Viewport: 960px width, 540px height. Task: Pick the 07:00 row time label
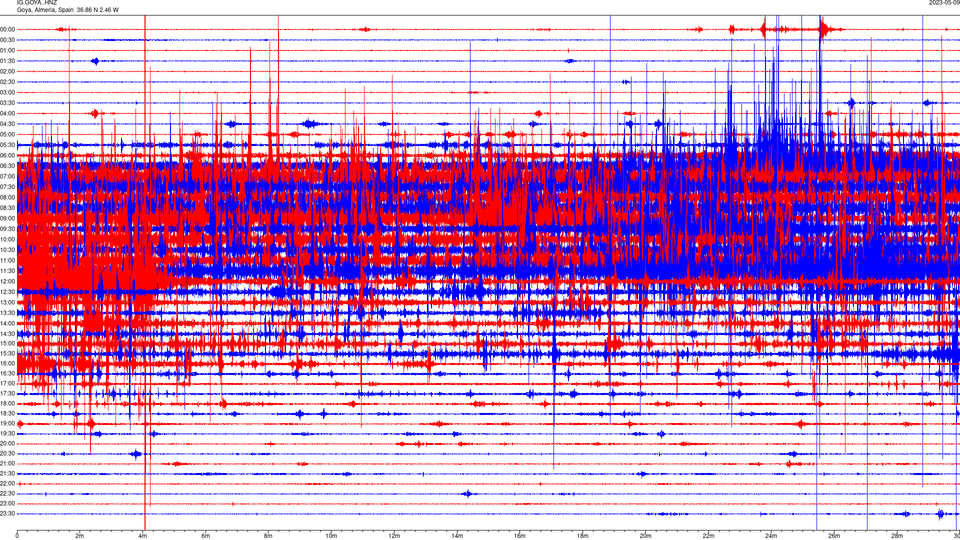[x=8, y=176]
